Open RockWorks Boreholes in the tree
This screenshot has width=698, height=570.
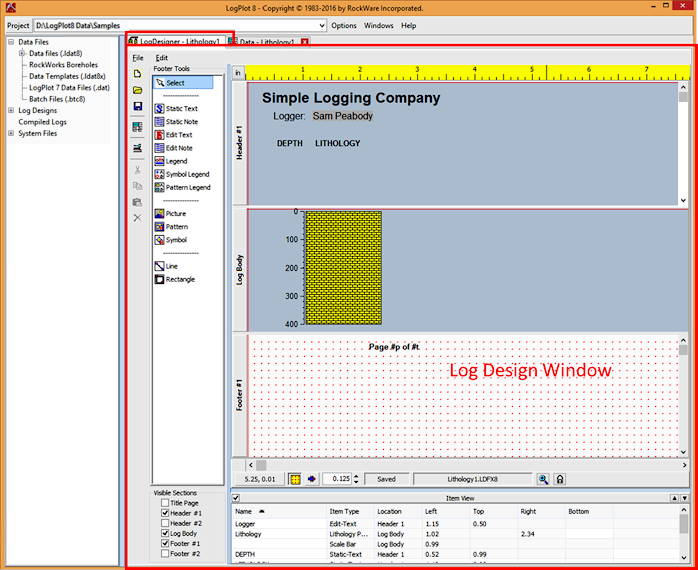click(x=63, y=65)
